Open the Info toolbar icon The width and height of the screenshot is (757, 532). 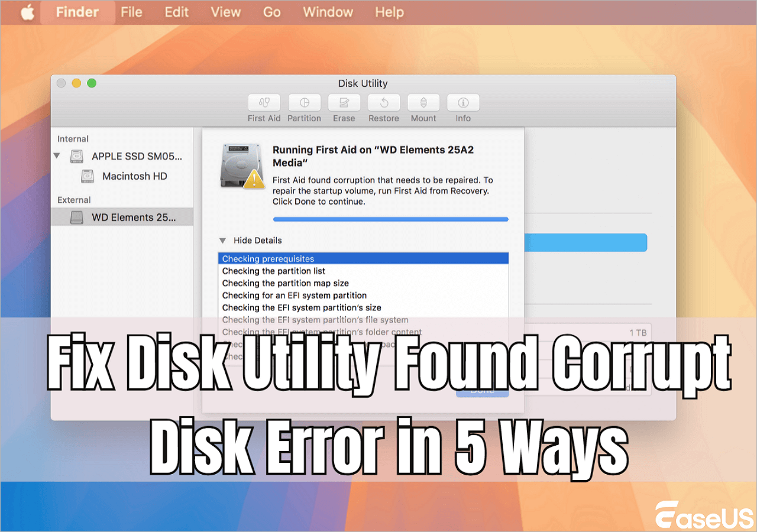pos(463,102)
